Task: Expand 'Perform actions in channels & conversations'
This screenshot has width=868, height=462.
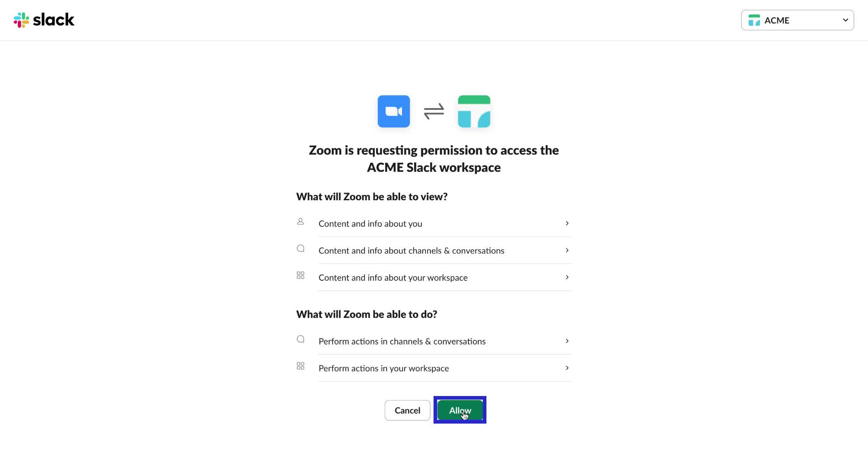Action: 567,341
